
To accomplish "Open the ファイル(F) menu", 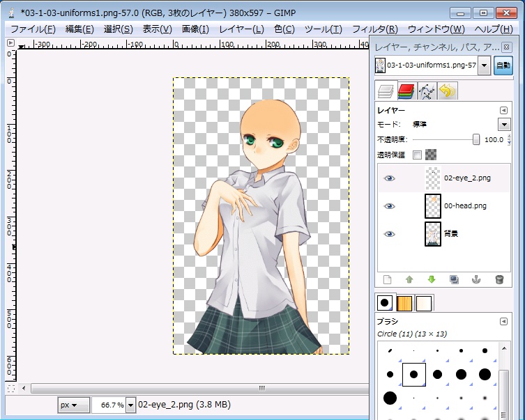I will (33, 29).
